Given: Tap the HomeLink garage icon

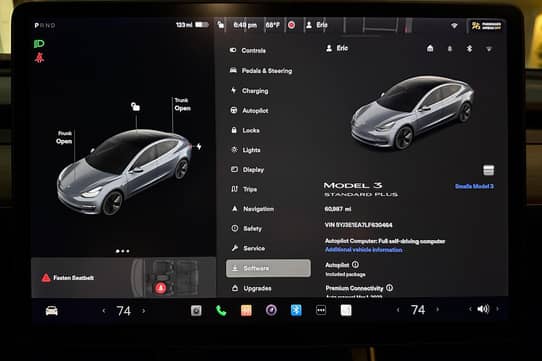Looking at the screenshot, I should (x=430, y=48).
